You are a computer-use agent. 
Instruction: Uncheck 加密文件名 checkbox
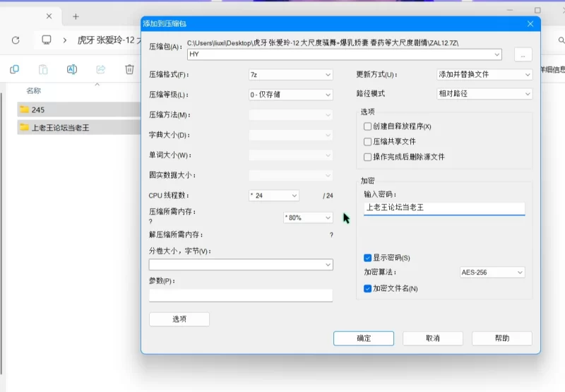point(367,289)
